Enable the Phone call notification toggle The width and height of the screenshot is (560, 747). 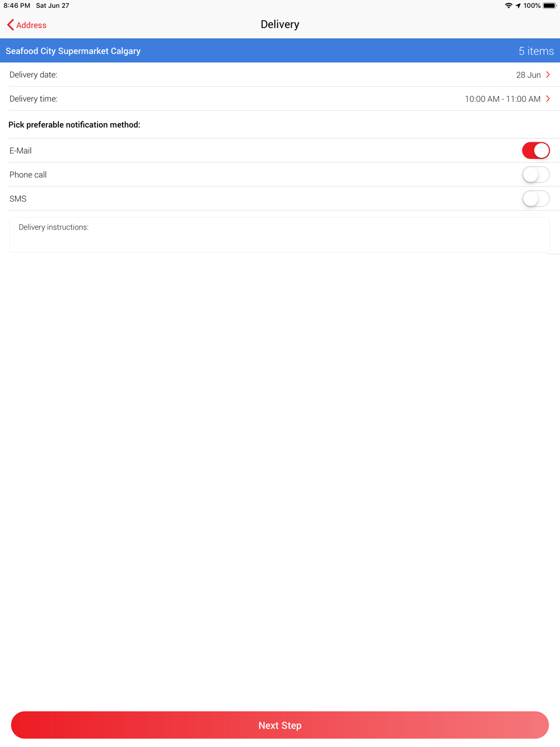coord(536,174)
